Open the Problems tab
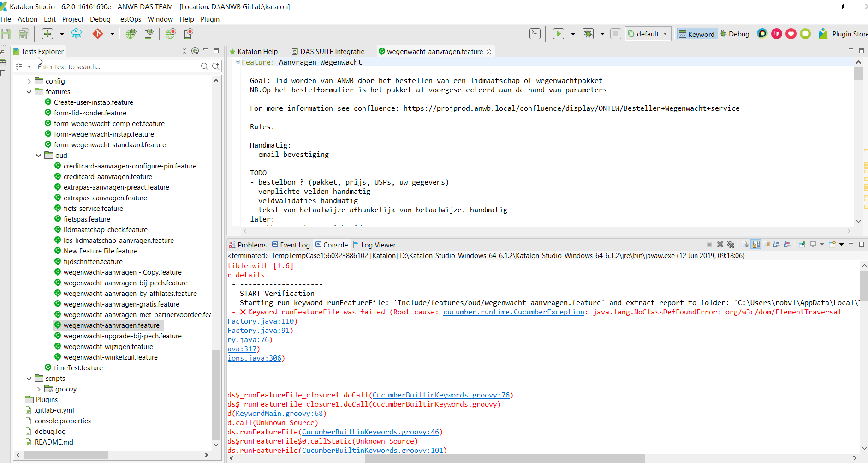The width and height of the screenshot is (868, 463). click(x=248, y=245)
